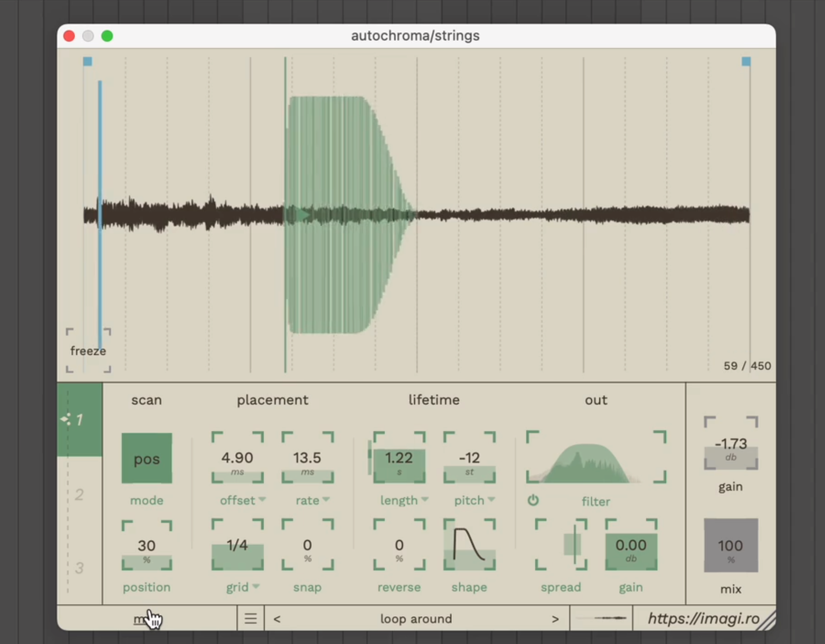Open the https://imagi.ro link

coord(703,618)
